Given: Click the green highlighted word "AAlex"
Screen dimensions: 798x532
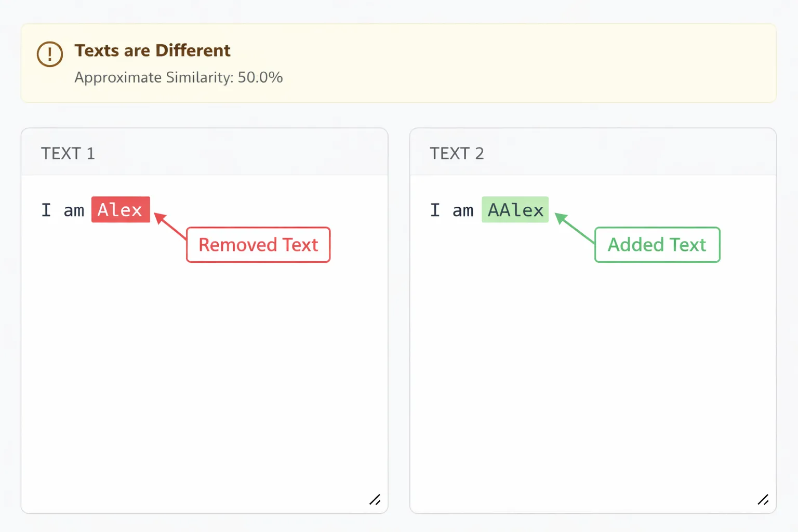Looking at the screenshot, I should 515,210.
